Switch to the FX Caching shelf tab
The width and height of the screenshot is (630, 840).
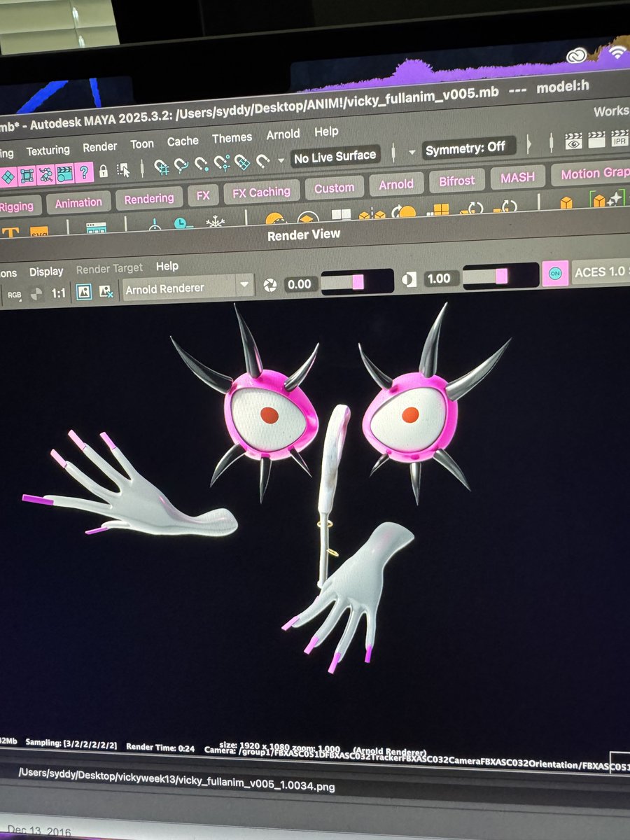click(x=261, y=192)
